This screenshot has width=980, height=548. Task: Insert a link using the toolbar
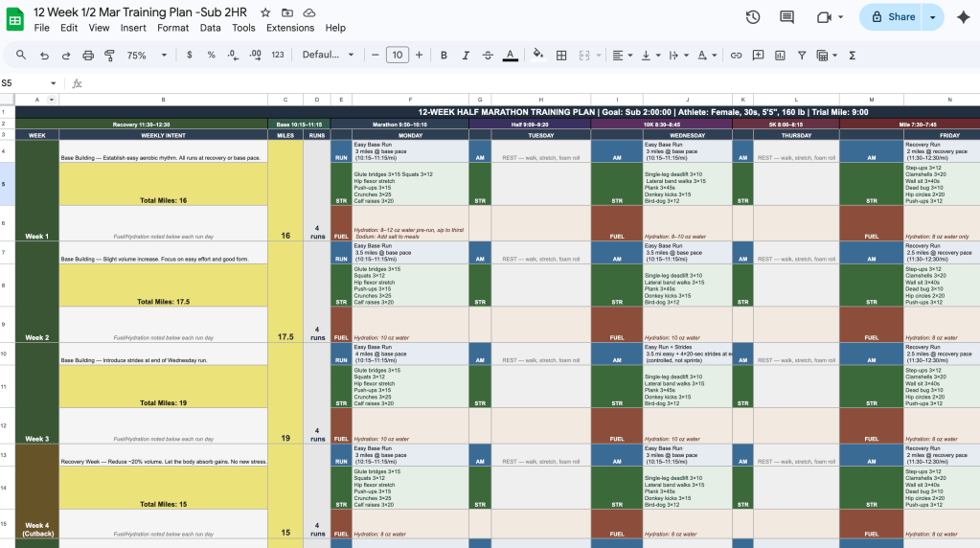tap(736, 56)
